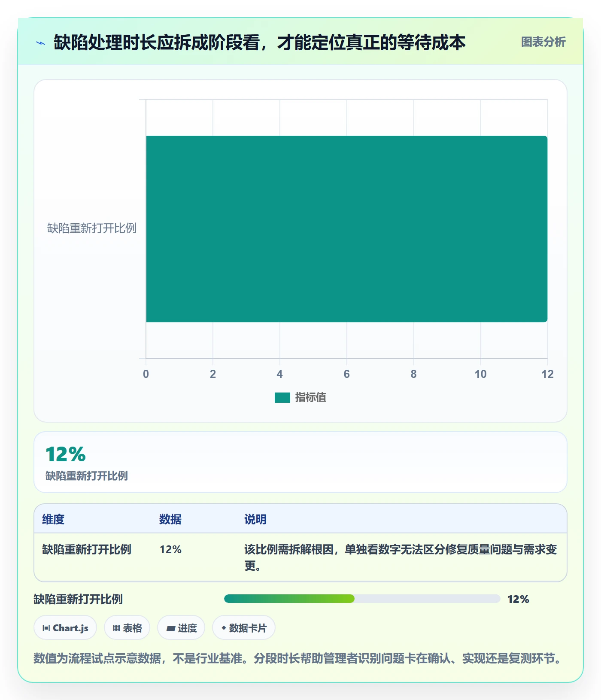
Task: Click the Chart.js chip
Action: click(65, 628)
